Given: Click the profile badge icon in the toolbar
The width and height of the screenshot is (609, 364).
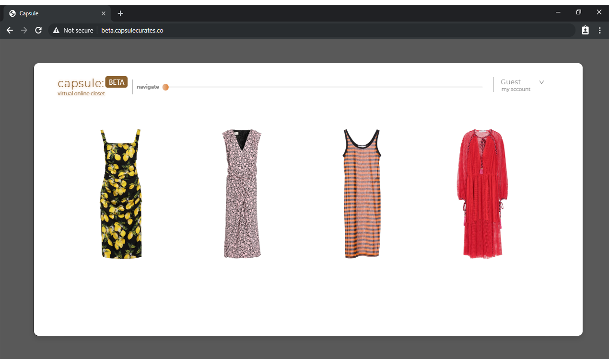Looking at the screenshot, I should (585, 30).
